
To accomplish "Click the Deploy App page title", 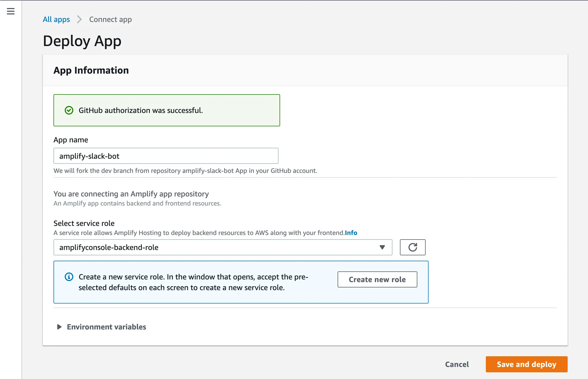I will [82, 41].
